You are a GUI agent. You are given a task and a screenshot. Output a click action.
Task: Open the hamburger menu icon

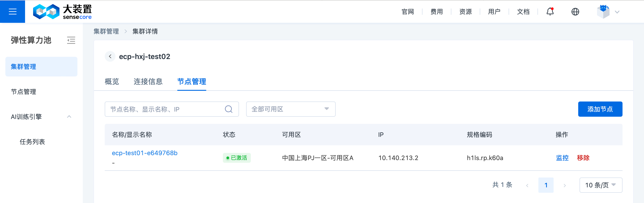point(13,11)
